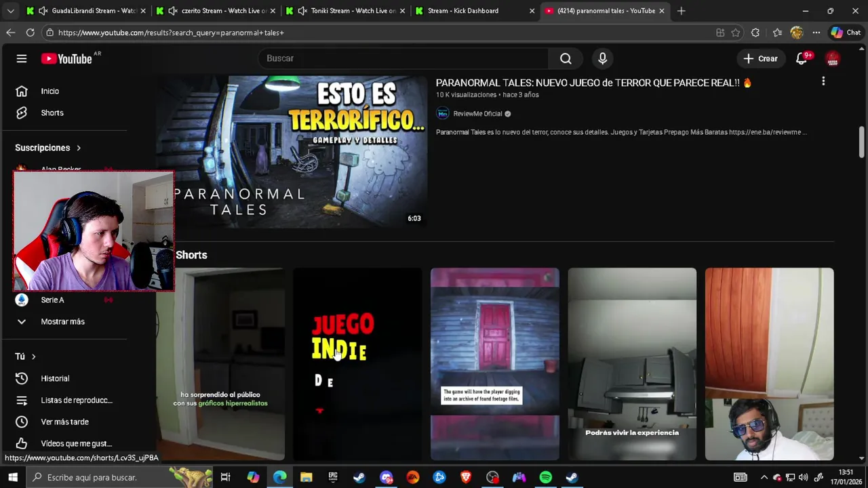Open browser extensions puzzle icon
The image size is (868, 488).
pos(755,33)
